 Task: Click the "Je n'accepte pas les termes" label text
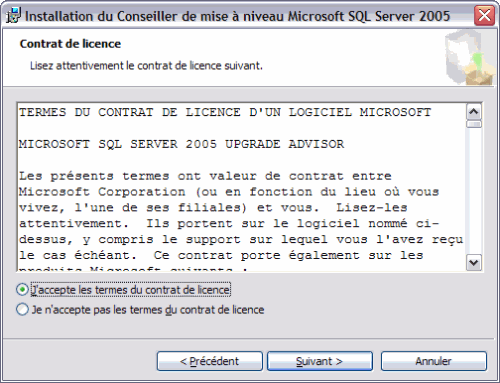[148, 310]
